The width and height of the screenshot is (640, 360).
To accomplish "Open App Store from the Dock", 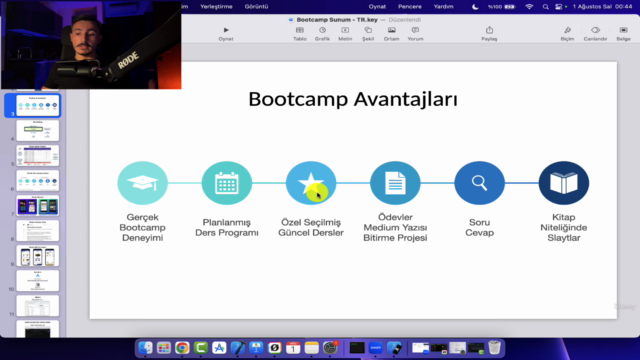I will click(x=219, y=348).
